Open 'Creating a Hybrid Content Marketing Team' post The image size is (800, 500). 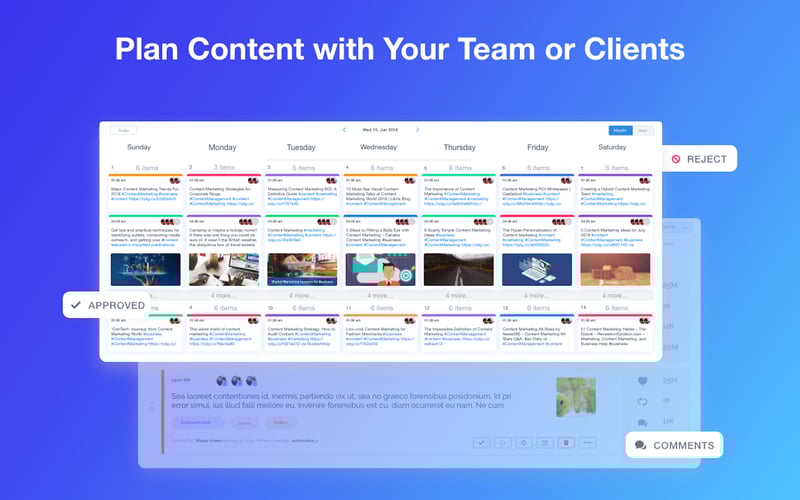[x=615, y=192]
